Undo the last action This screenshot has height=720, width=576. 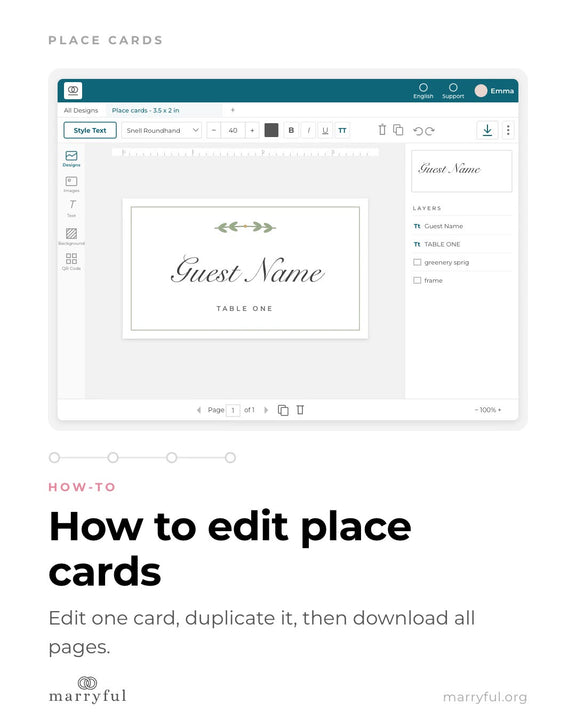coord(418,131)
